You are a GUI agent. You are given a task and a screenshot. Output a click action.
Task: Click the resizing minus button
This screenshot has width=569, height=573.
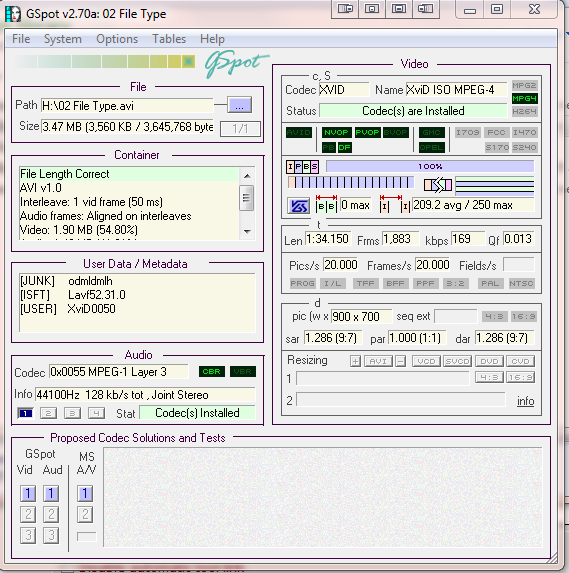pyautogui.click(x=401, y=362)
